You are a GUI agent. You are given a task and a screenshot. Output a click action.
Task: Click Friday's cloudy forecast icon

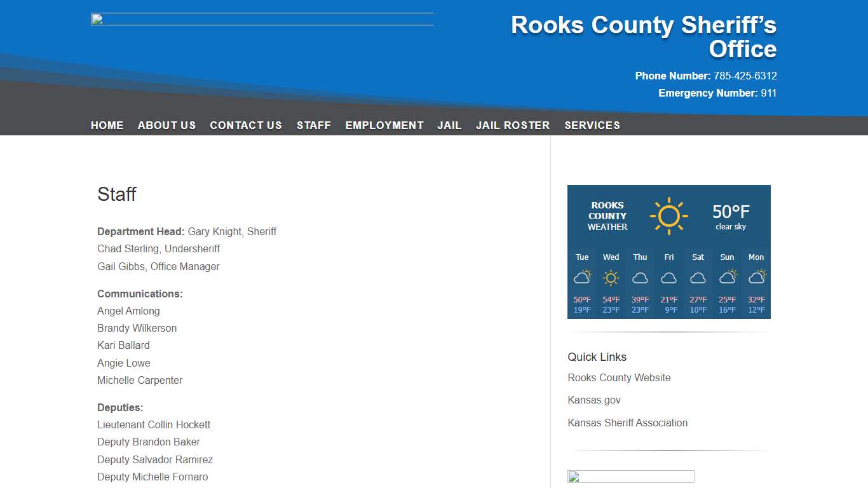(668, 278)
